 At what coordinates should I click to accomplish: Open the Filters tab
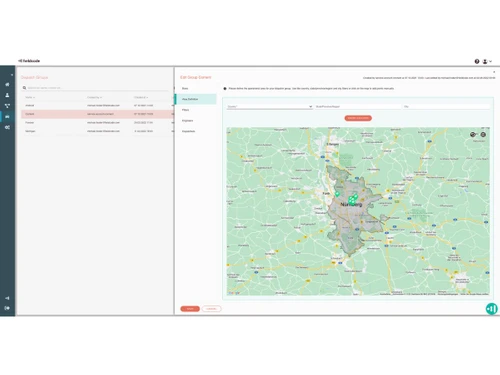point(196,110)
